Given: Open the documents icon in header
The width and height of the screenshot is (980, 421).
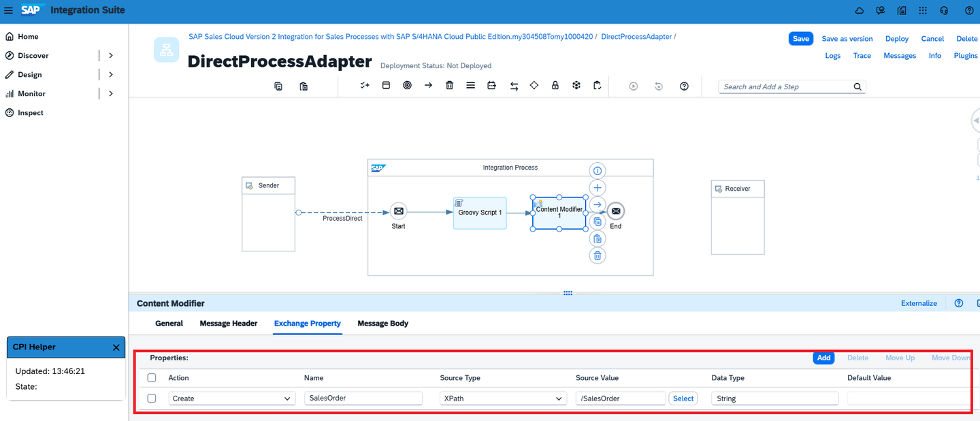Looking at the screenshot, I should click(x=902, y=10).
